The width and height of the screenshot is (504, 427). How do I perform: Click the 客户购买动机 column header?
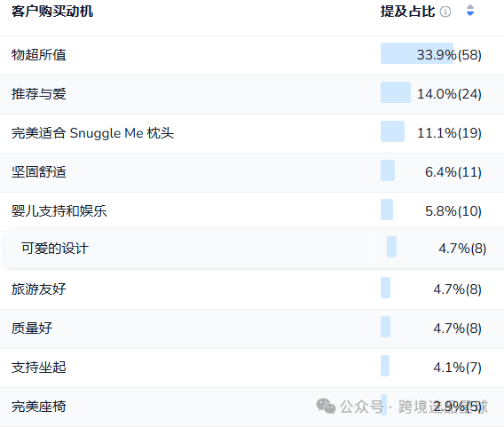point(52,12)
